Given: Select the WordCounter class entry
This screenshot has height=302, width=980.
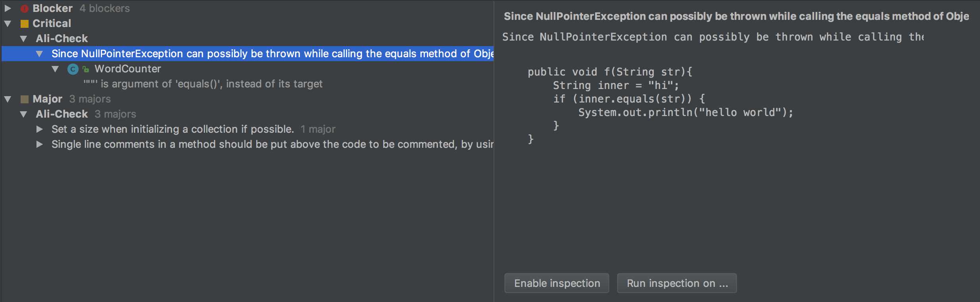Looking at the screenshot, I should tap(127, 69).
